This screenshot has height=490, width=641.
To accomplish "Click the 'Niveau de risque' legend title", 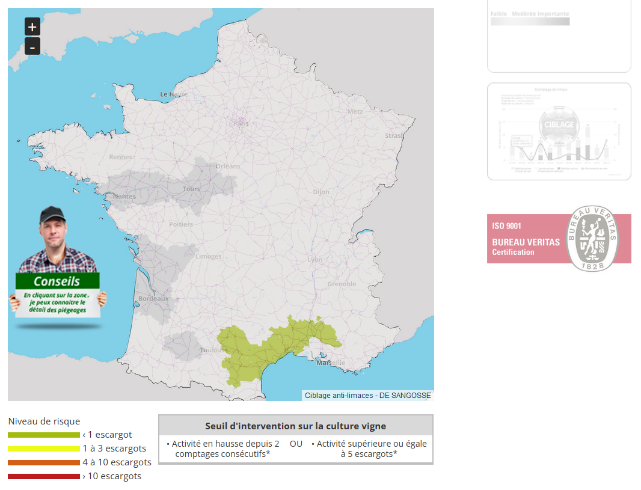I will (44, 421).
